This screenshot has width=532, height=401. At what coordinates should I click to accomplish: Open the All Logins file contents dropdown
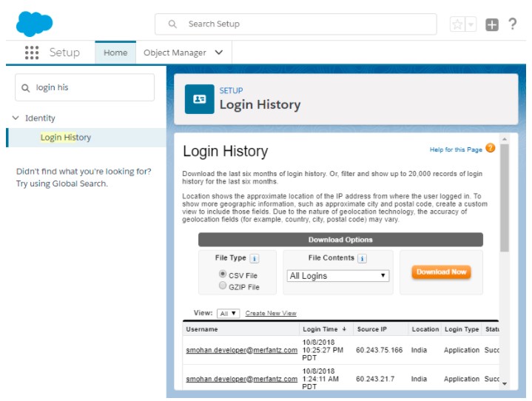coord(338,276)
